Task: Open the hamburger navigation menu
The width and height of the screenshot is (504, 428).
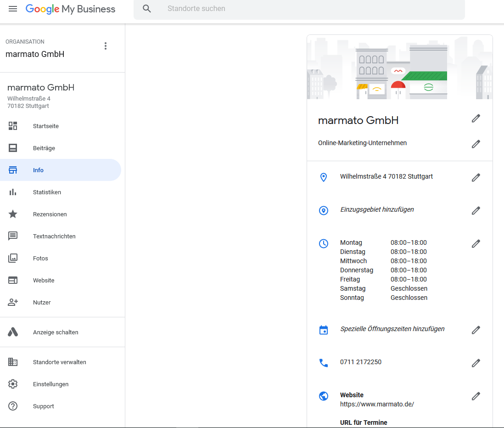Action: tap(12, 9)
